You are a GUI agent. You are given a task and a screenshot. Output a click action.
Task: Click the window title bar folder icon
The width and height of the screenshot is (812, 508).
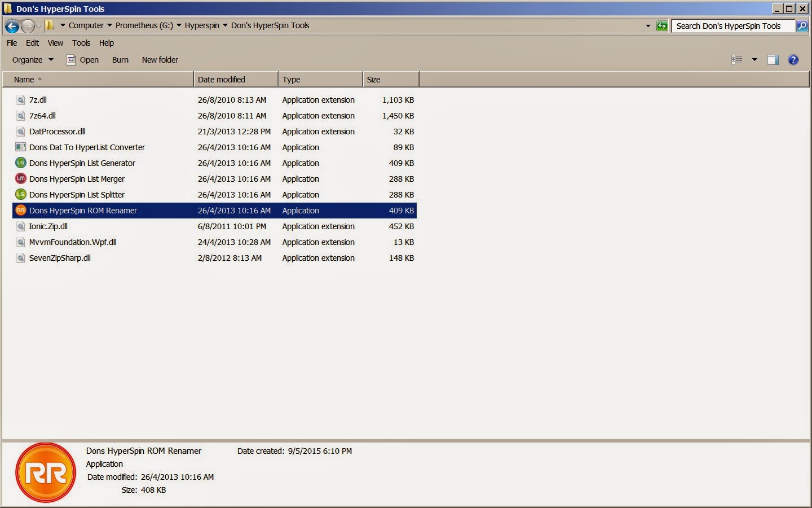8,8
